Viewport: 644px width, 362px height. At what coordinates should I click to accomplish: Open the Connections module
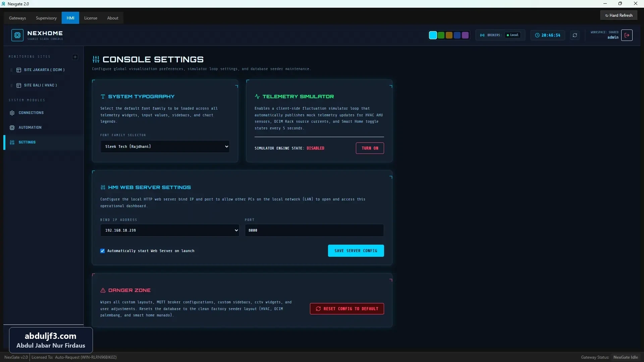44,113
